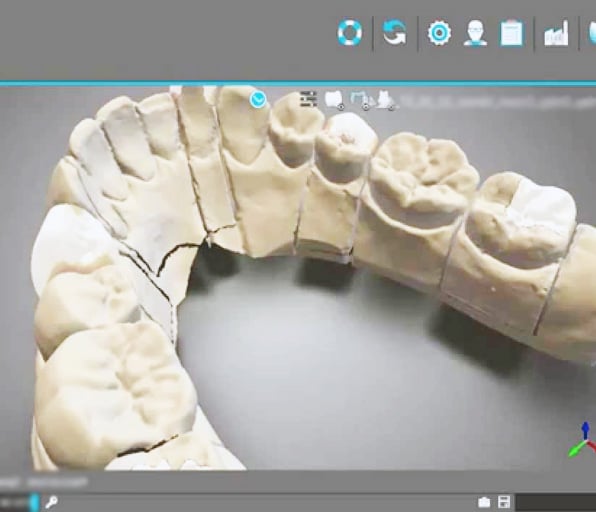Save scene with the floppy disk icon
The height and width of the screenshot is (512, 596).
point(504,502)
